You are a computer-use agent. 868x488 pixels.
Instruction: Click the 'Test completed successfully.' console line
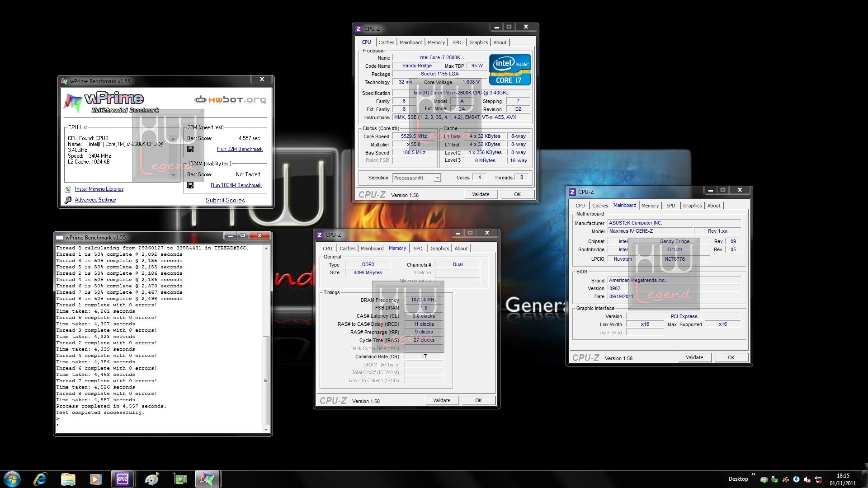coord(100,413)
